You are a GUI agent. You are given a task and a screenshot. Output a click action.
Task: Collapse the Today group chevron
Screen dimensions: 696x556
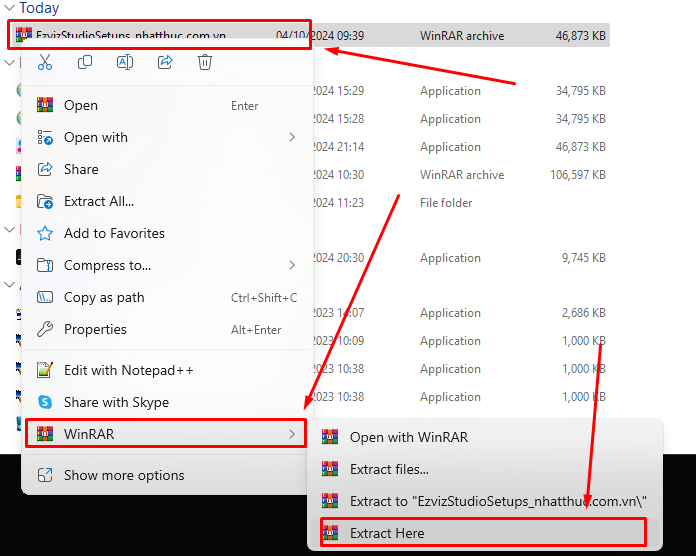(x=9, y=8)
